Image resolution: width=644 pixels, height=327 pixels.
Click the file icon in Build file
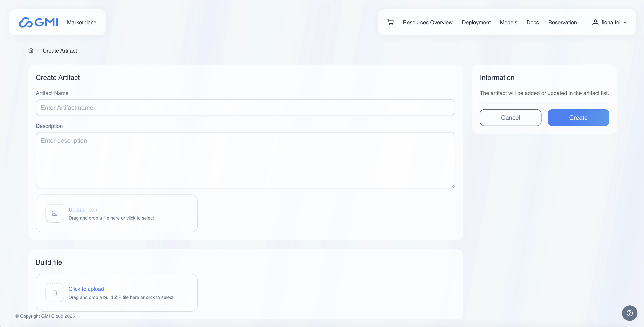(55, 293)
